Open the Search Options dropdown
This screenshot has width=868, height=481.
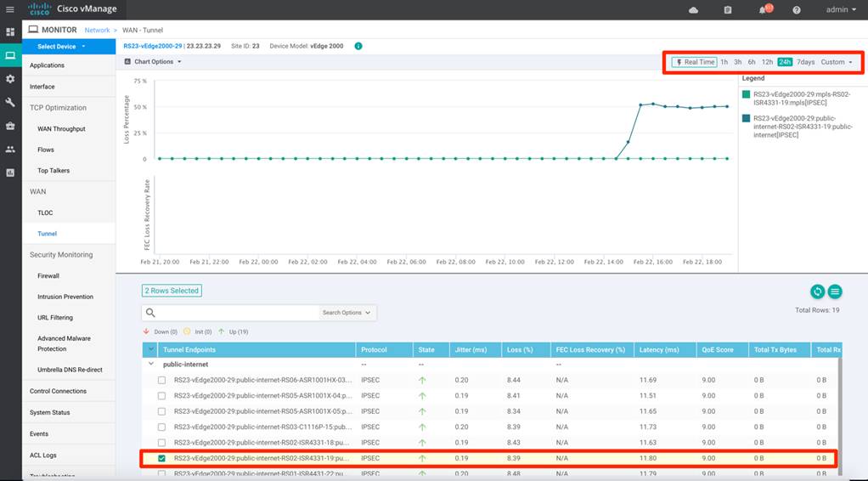click(347, 313)
